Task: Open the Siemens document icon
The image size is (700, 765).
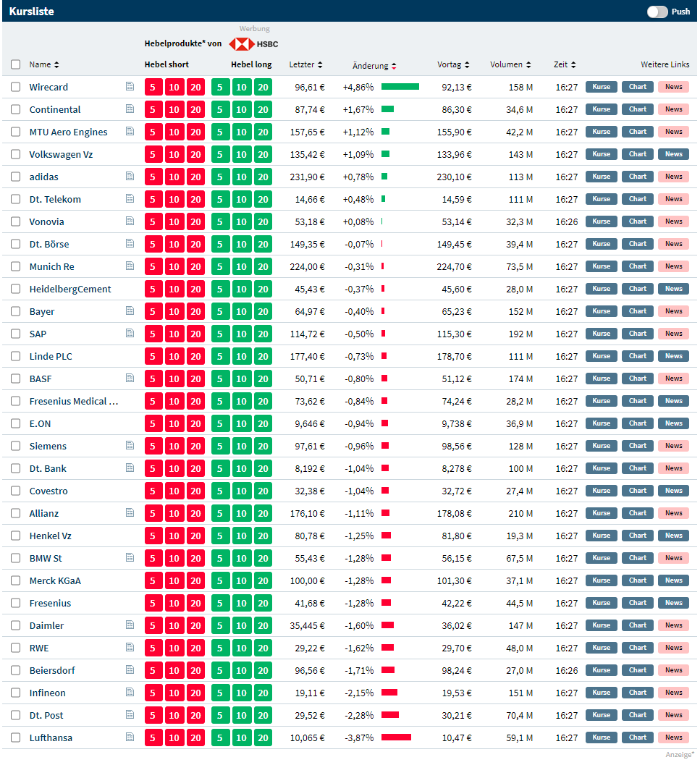Action: (x=130, y=445)
